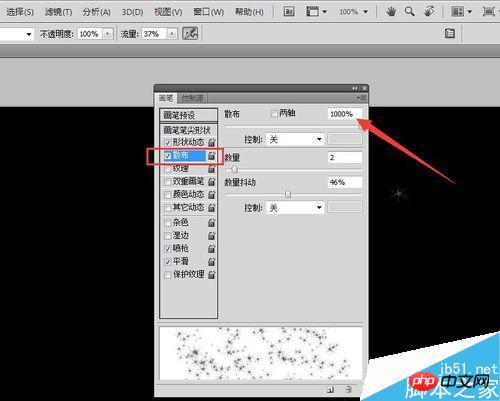The height and width of the screenshot is (401, 500).
Task: Click the 散布 1000% value field
Action: pyautogui.click(x=345, y=114)
